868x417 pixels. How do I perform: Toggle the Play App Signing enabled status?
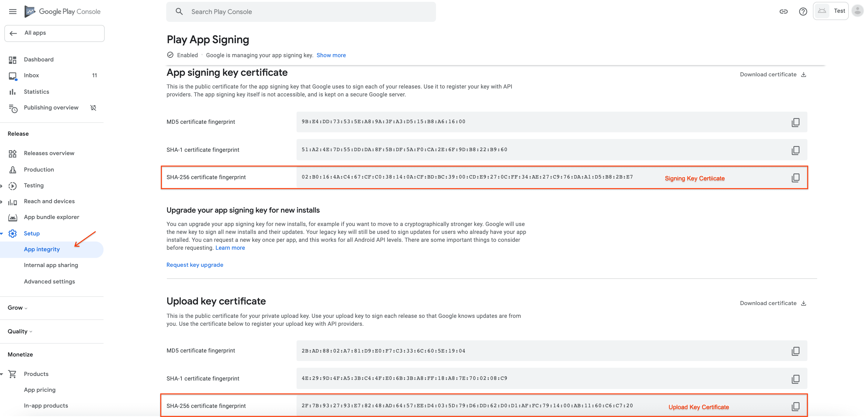click(x=171, y=55)
